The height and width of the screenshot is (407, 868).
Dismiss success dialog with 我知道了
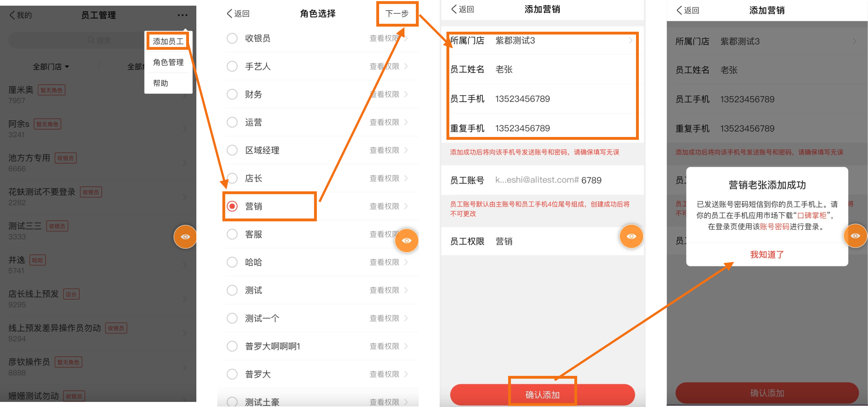[767, 254]
